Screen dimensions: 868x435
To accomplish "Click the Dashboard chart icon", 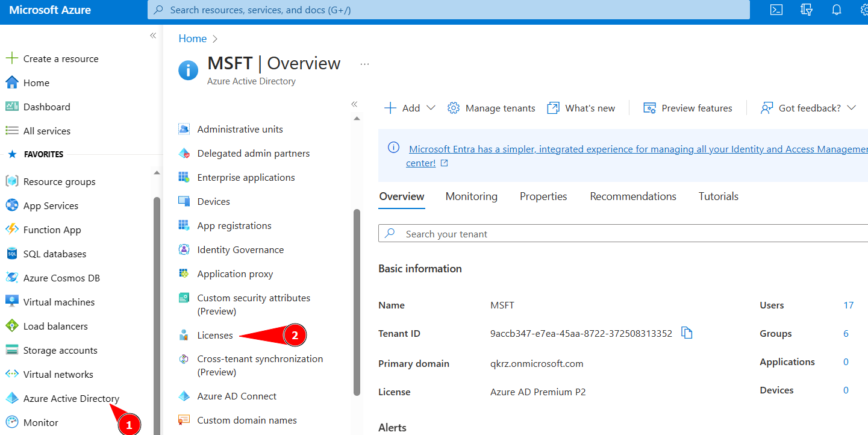I will pos(11,107).
